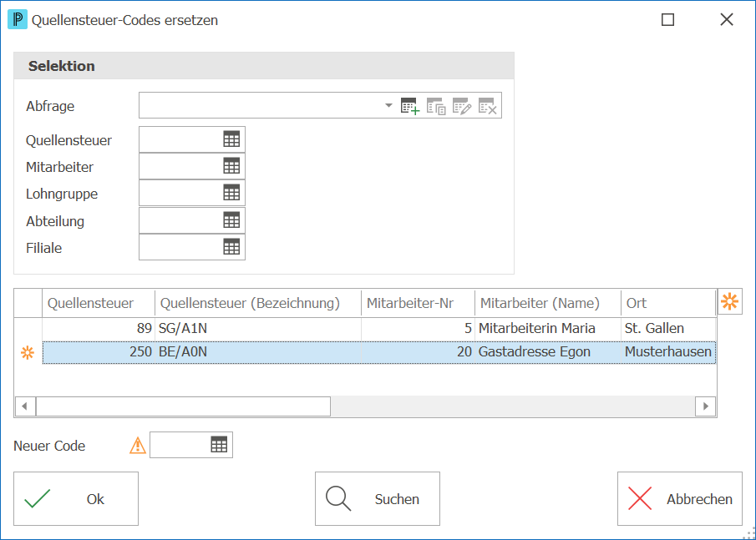Sort by Quellensteuer (Bezeichnung) column header
The height and width of the screenshot is (540, 756).
(x=258, y=303)
